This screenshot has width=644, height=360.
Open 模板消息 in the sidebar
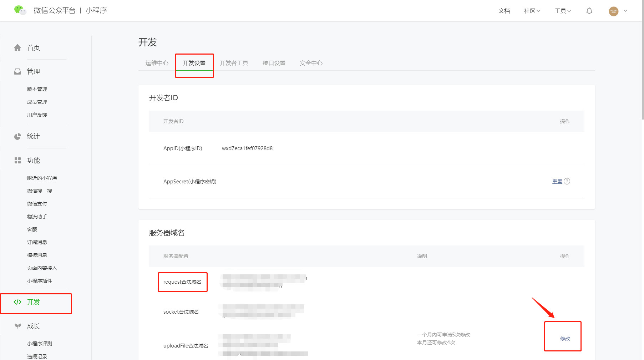tap(37, 255)
